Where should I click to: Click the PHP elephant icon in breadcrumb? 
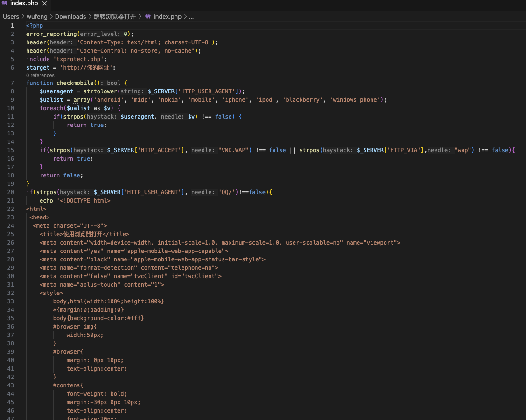148,16
